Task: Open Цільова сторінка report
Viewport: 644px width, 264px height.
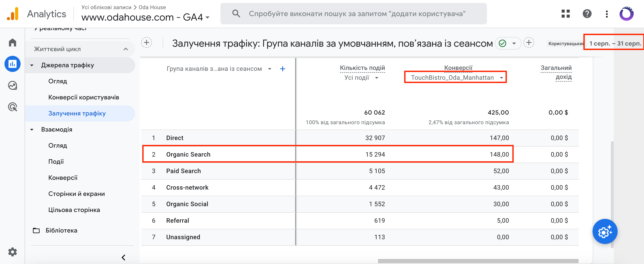Action: [x=74, y=210]
